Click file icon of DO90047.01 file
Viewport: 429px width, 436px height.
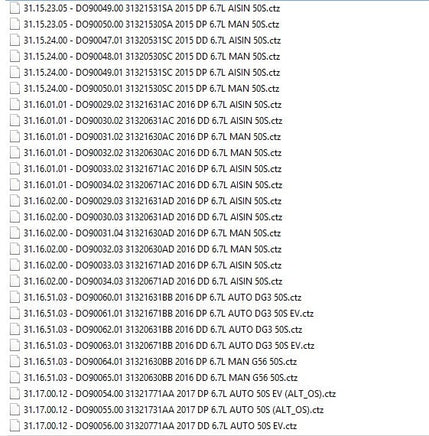coord(15,40)
